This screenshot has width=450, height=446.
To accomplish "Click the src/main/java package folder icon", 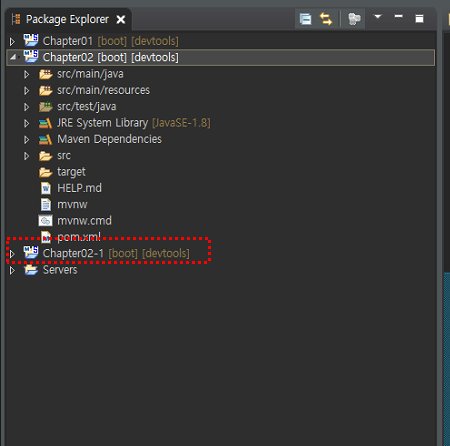I will [46, 74].
